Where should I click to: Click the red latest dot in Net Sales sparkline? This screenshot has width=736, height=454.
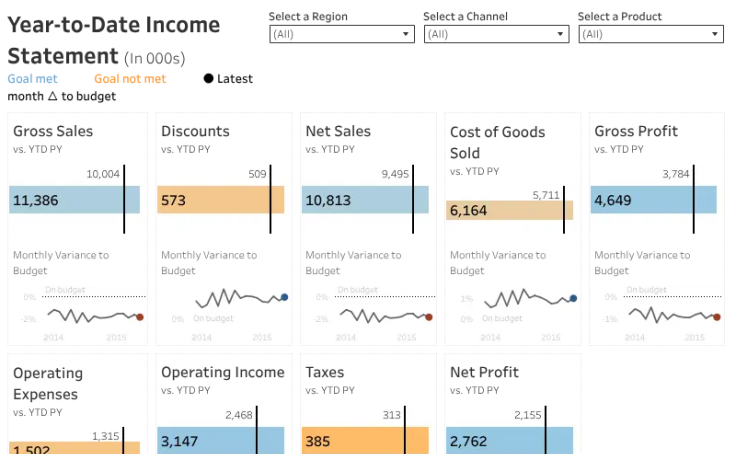click(x=429, y=317)
